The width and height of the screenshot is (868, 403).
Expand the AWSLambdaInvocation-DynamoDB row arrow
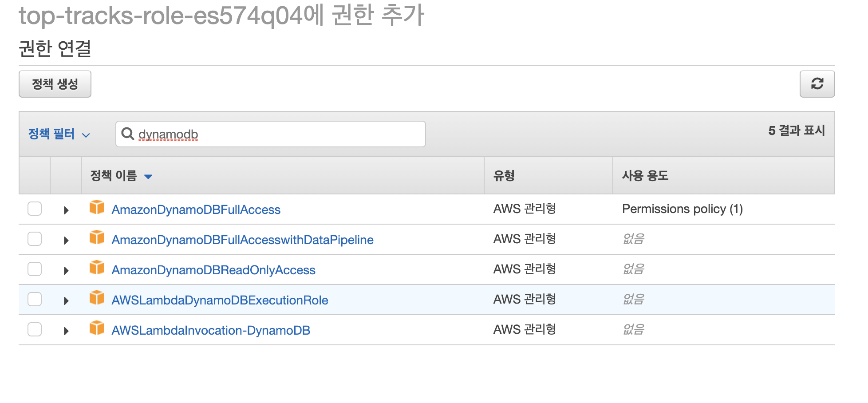pyautogui.click(x=66, y=331)
